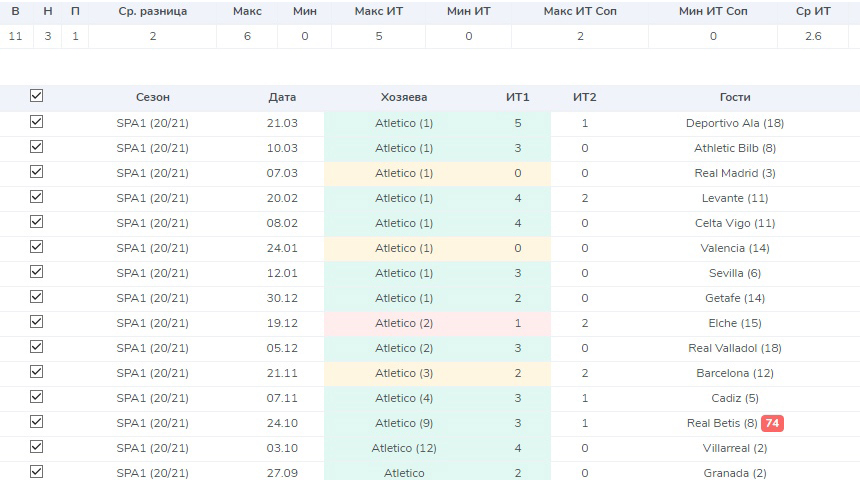The image size is (860, 480).
Task: Click the Хозяева column header
Action: (404, 97)
